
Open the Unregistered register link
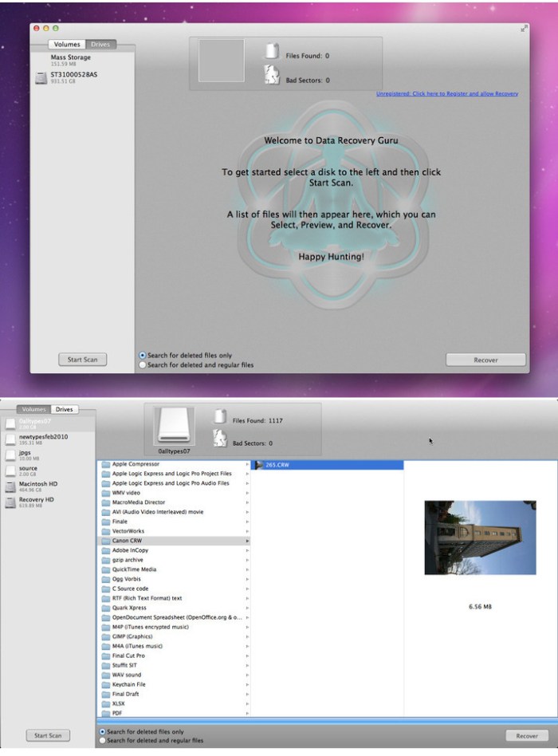click(x=447, y=93)
